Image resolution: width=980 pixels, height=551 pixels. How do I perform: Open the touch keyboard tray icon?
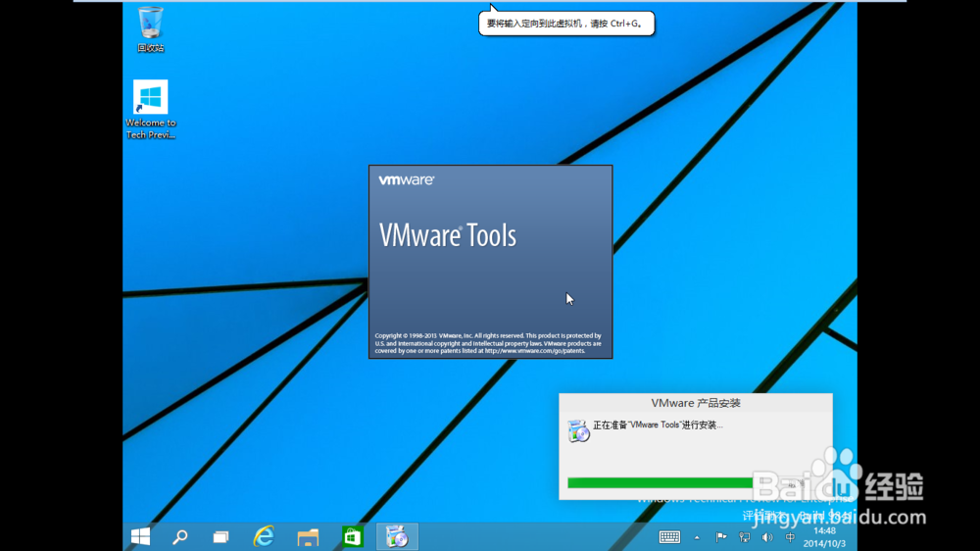tap(669, 536)
